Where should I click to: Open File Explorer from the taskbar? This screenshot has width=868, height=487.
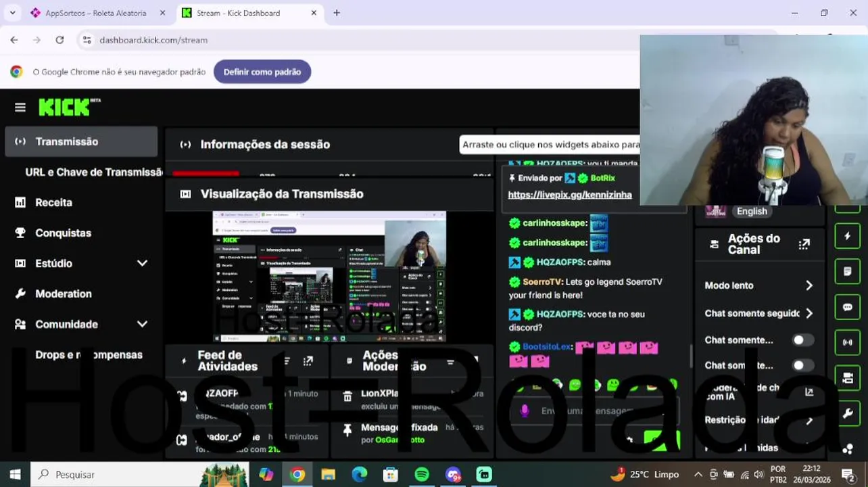[x=329, y=474]
